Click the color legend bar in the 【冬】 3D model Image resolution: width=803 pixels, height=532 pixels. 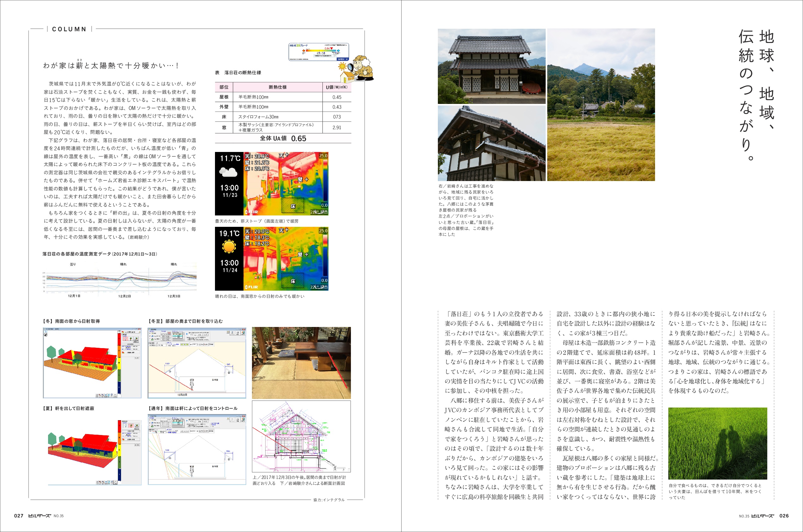[119, 362]
